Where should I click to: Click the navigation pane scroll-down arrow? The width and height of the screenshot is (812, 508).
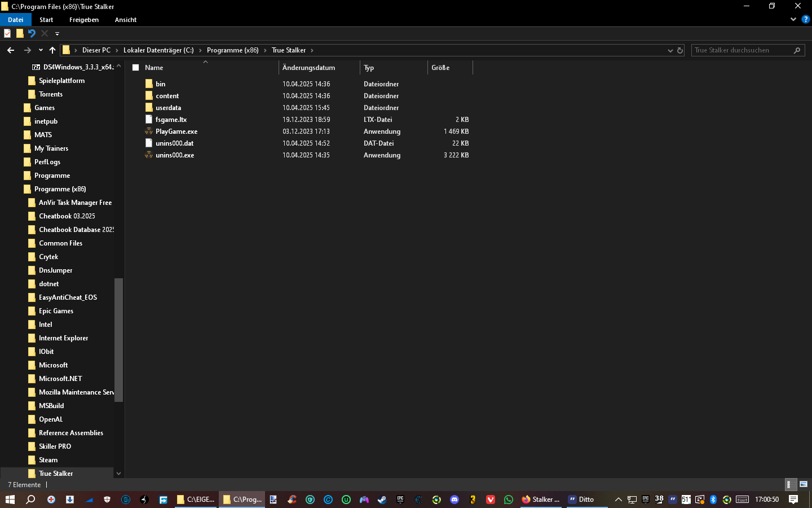[x=118, y=473]
